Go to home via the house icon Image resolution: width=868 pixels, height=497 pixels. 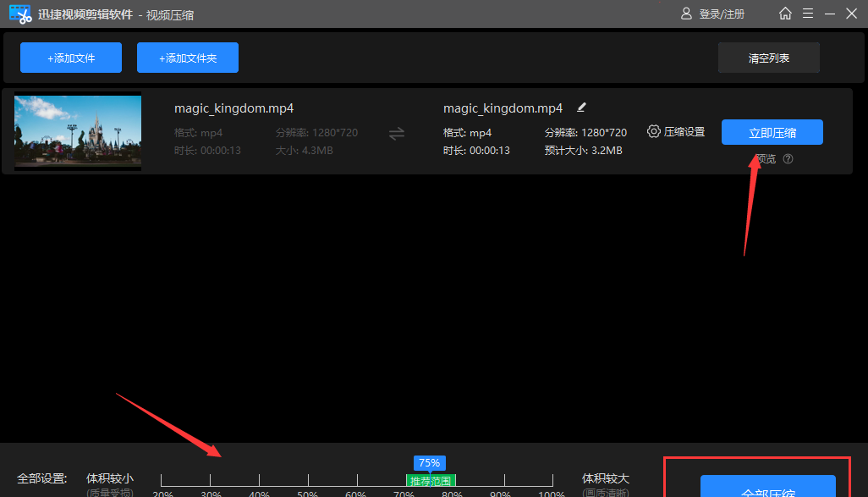[x=785, y=14]
